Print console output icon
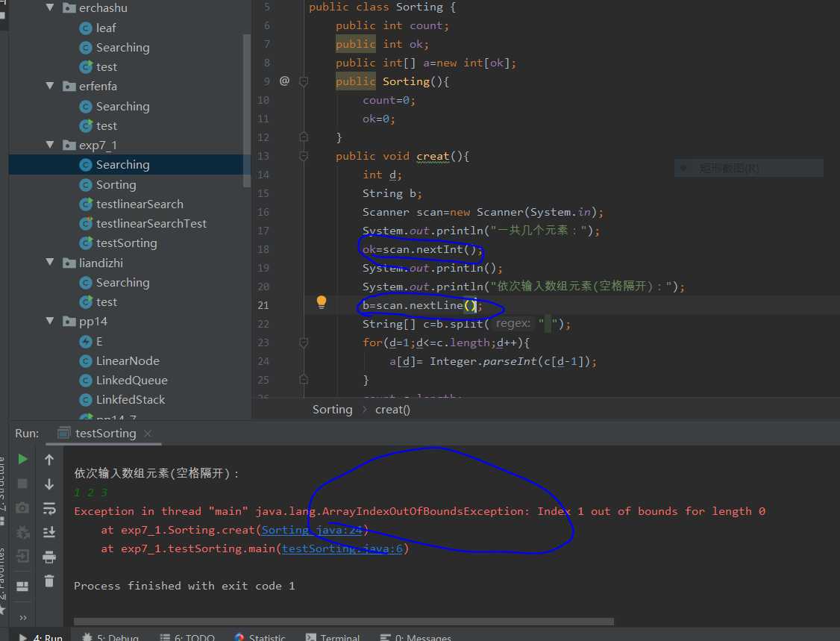 (48, 557)
